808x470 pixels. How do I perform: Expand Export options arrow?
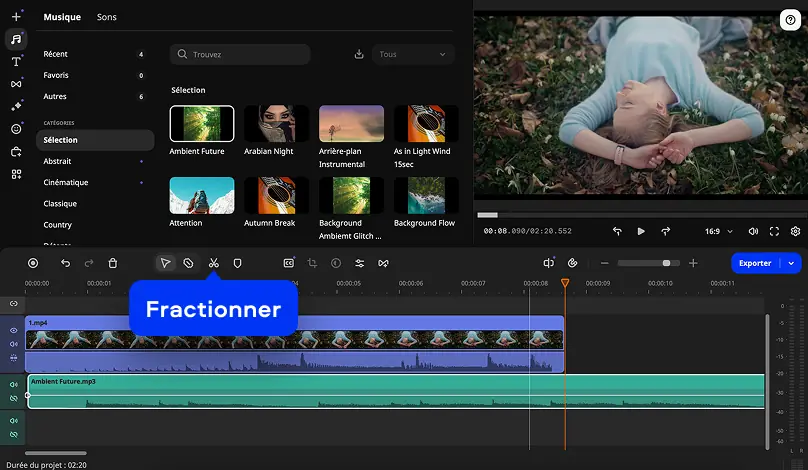[792, 263]
